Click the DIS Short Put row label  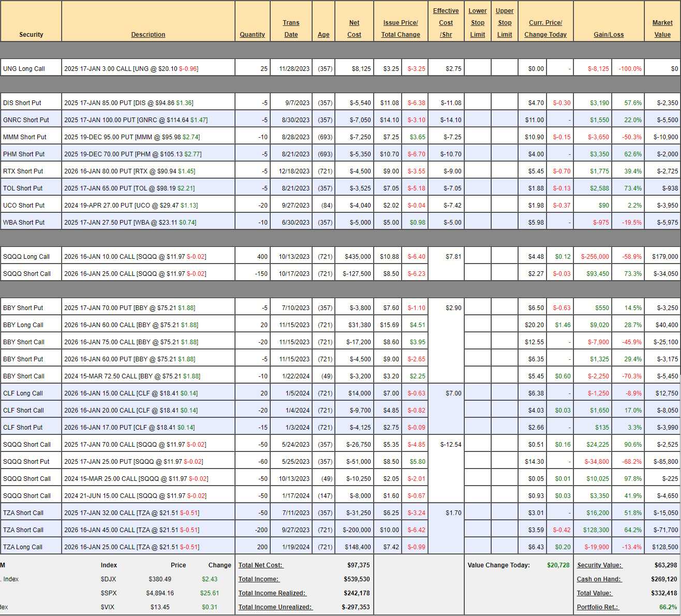coord(22,103)
